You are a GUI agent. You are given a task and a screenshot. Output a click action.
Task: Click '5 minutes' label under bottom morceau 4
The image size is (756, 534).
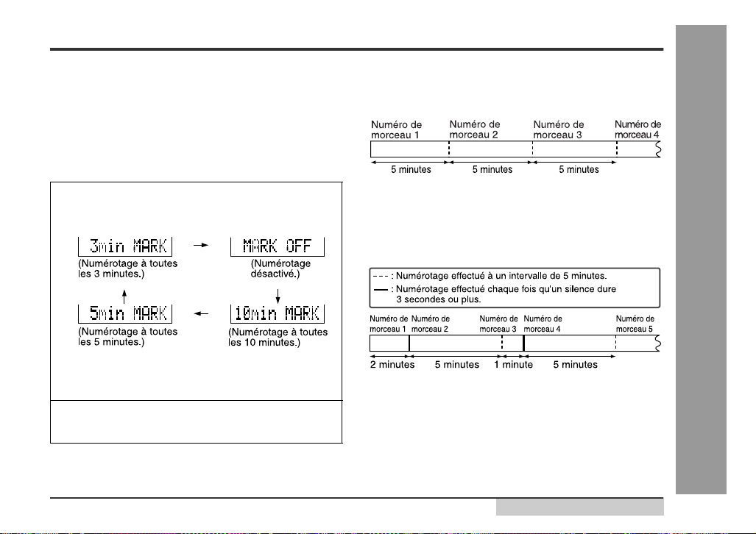click(575, 365)
